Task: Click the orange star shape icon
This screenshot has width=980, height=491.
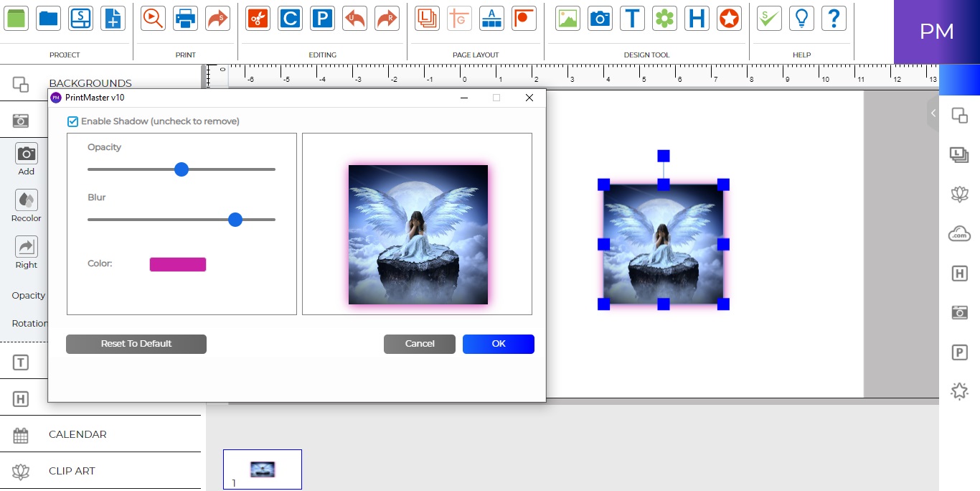Action: (x=729, y=18)
